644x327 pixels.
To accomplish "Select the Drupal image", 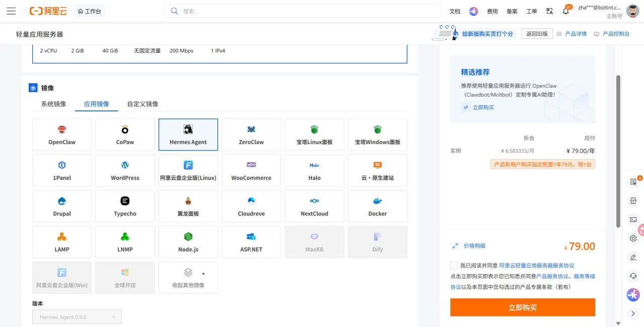I will [62, 206].
